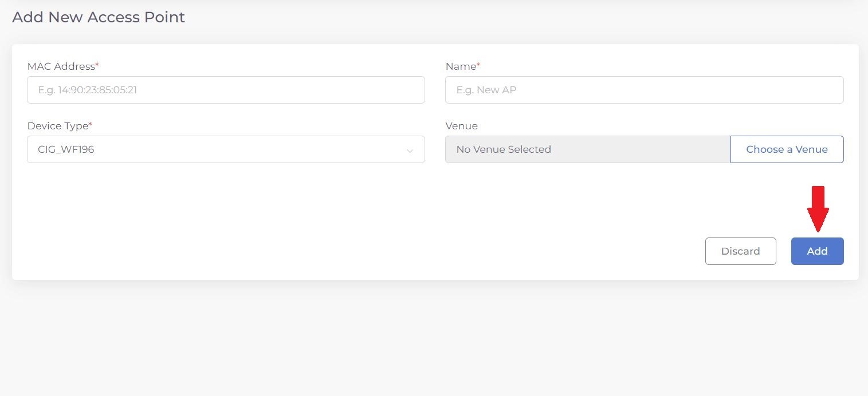Focus the Name text field
Screen dimensions: 868x396
click(x=644, y=90)
